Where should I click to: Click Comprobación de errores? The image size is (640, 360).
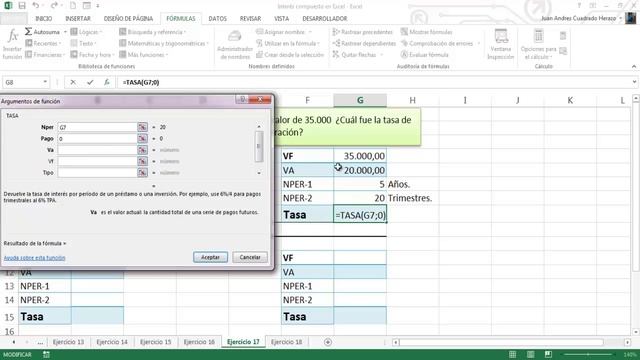[440, 43]
